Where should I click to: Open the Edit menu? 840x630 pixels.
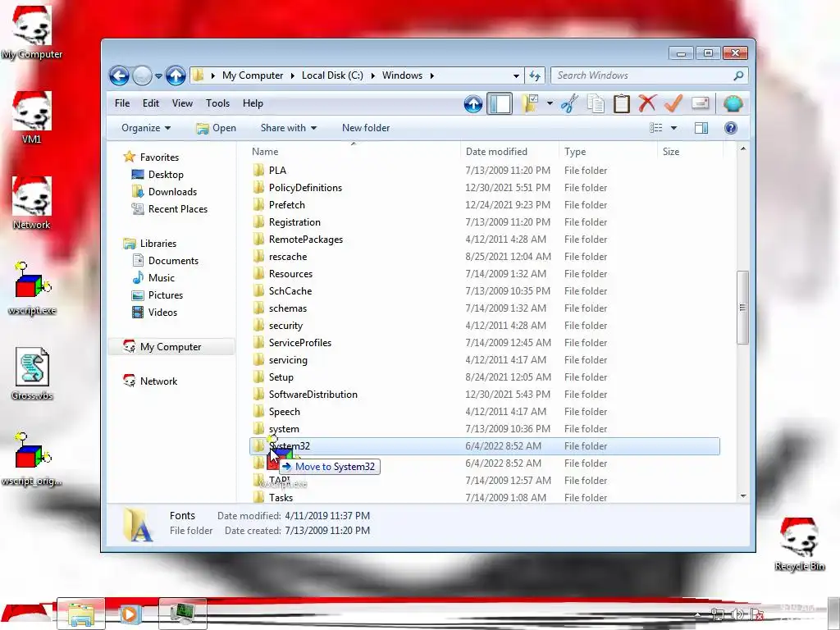coord(151,103)
